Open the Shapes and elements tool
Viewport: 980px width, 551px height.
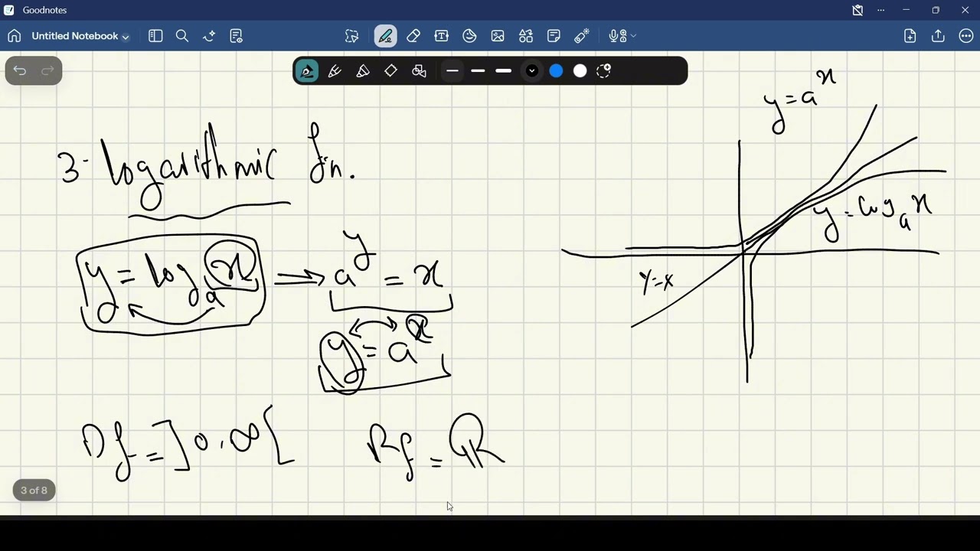tap(526, 36)
